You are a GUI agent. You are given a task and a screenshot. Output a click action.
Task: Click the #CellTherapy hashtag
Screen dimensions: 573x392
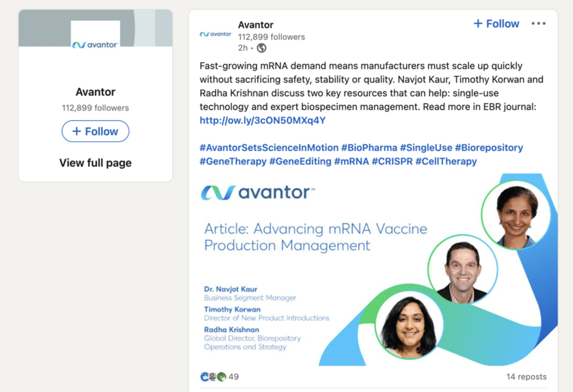coord(446,162)
